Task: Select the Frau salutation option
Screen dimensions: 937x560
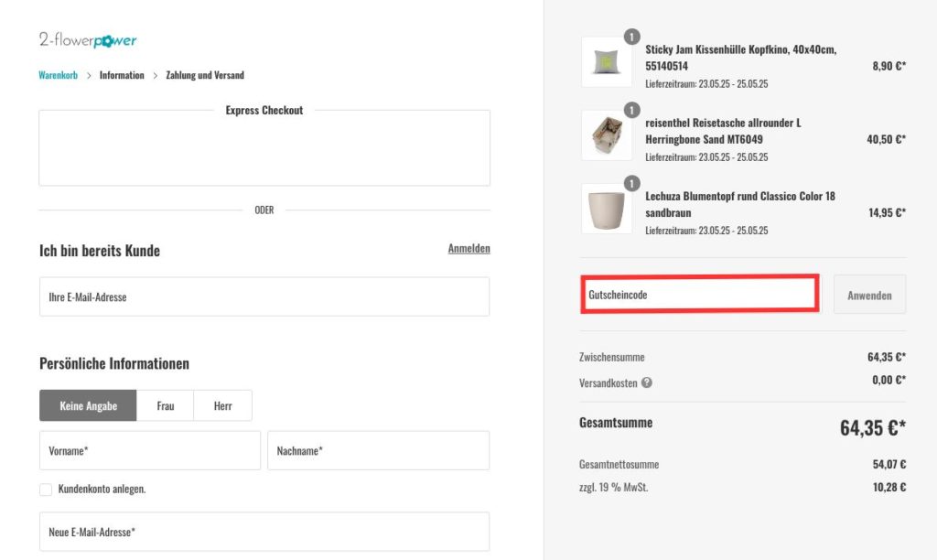Action: pos(166,405)
